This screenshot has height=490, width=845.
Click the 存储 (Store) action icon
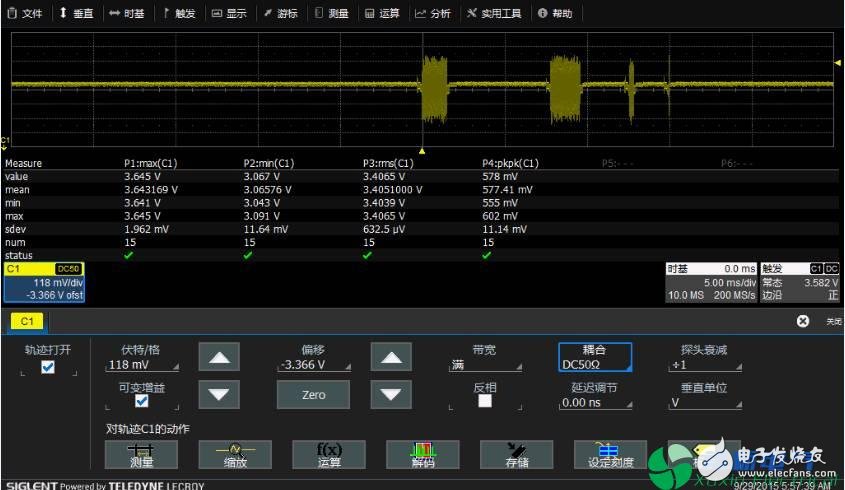click(x=517, y=454)
